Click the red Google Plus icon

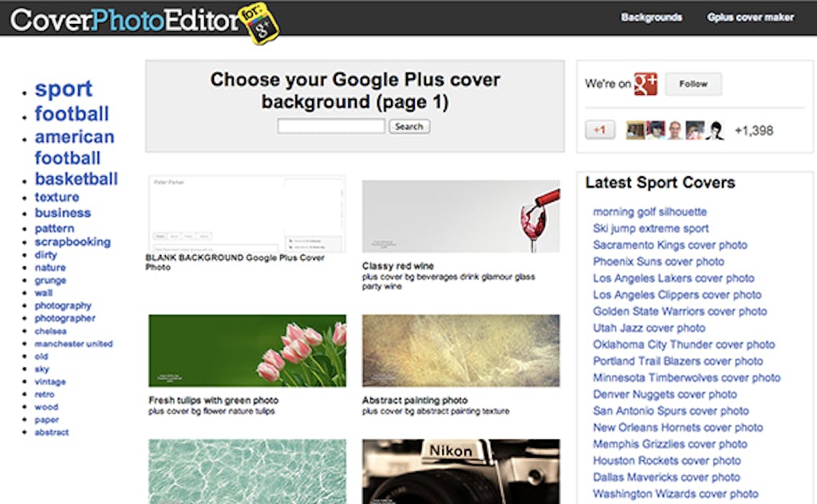coord(645,84)
